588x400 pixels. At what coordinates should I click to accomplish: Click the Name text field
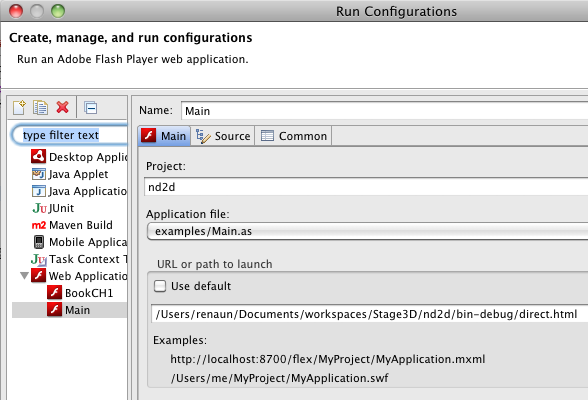[384, 111]
